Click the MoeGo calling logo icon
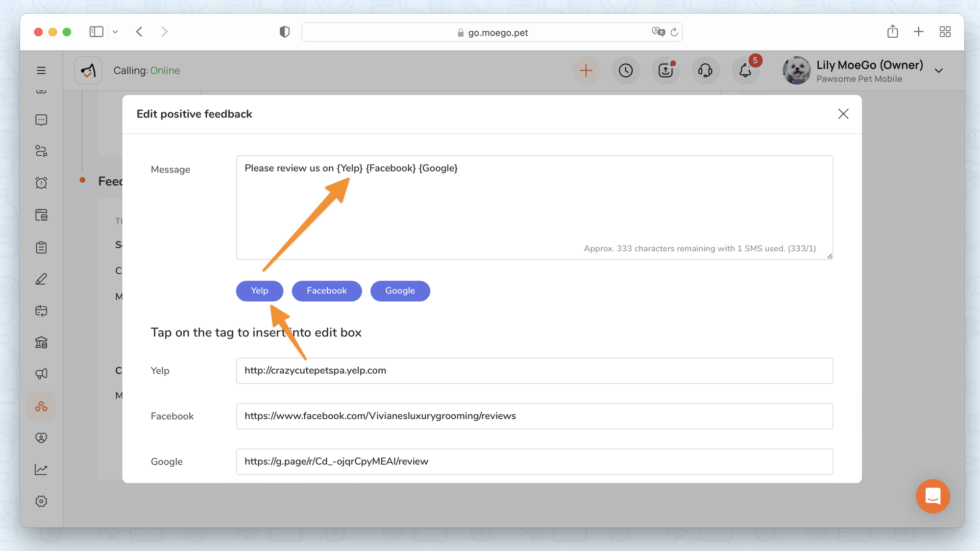 click(88, 71)
